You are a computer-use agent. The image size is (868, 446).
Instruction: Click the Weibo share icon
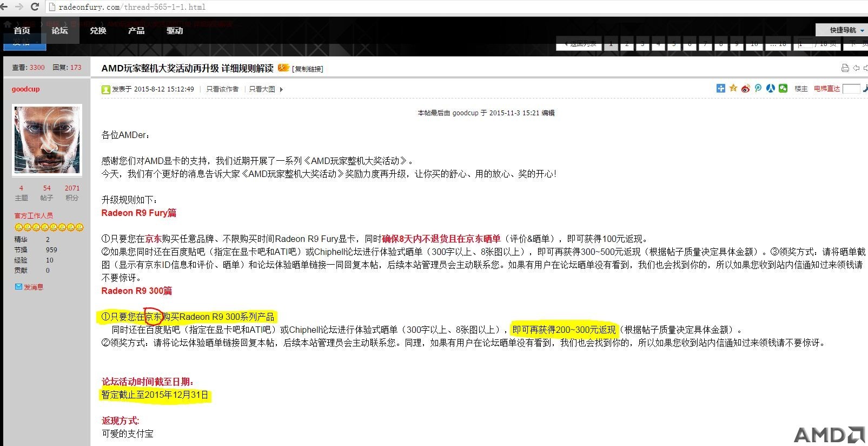(746, 88)
